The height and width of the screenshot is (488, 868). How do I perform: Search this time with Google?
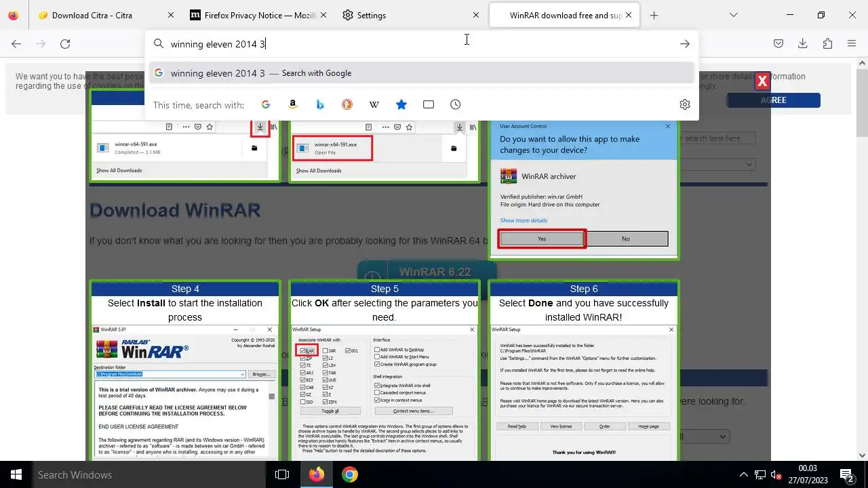(x=266, y=104)
